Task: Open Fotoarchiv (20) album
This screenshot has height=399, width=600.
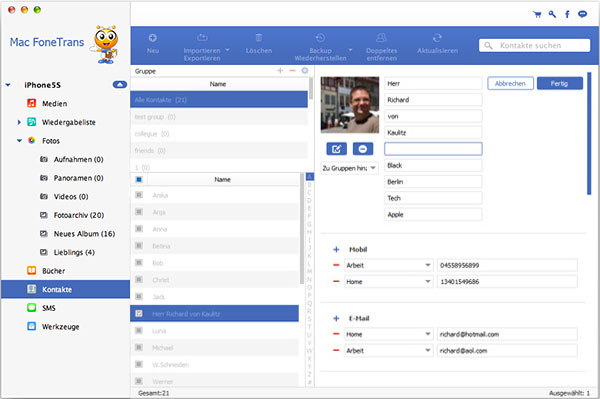Action: pyautogui.click(x=78, y=215)
